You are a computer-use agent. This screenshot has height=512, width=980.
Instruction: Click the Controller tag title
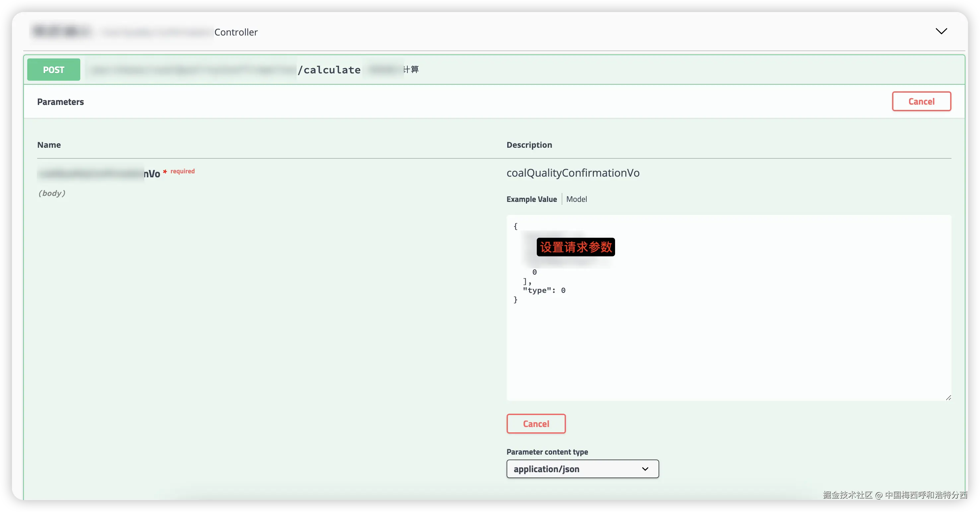coord(236,32)
